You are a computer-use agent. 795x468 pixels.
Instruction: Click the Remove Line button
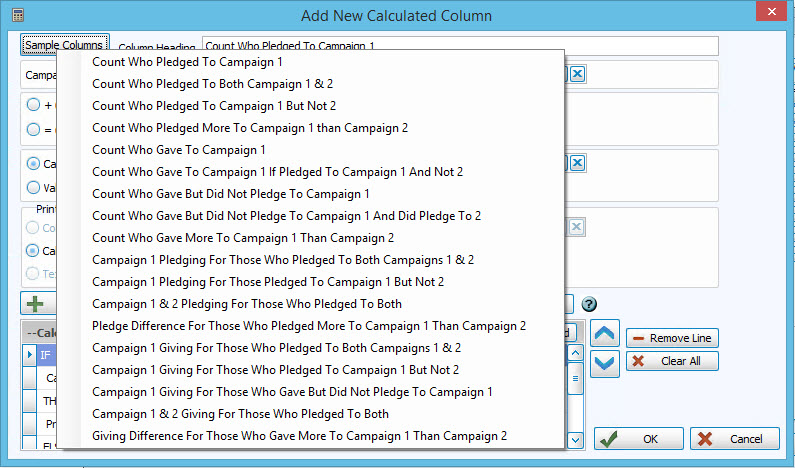(672, 338)
